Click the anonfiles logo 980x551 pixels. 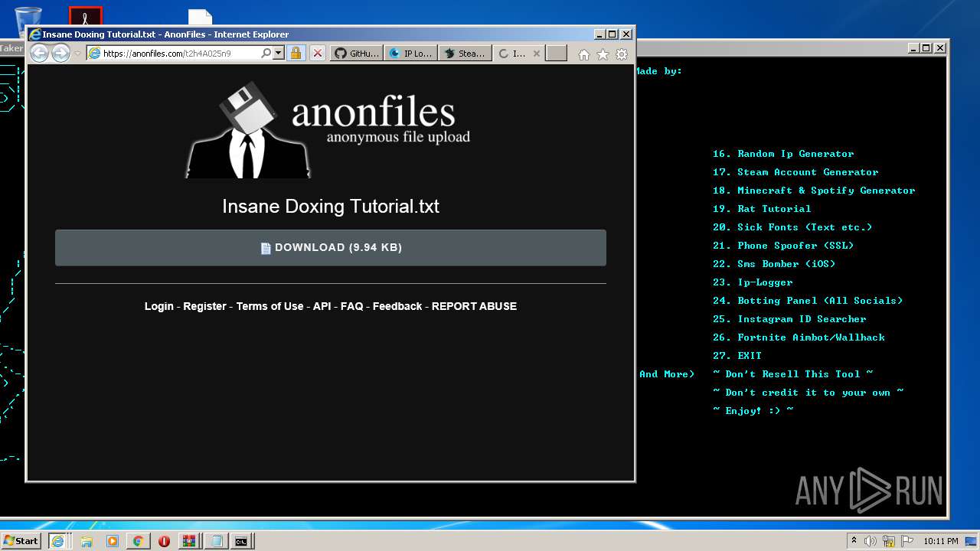[328, 130]
